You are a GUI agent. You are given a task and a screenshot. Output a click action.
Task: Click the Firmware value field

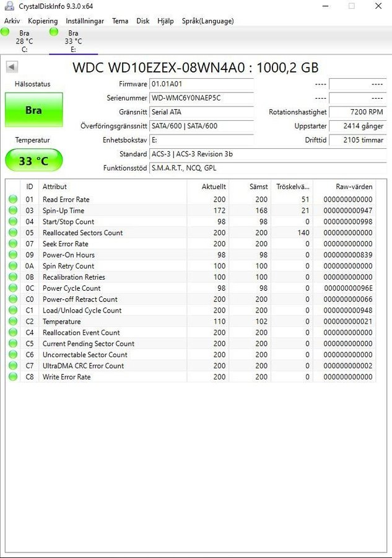coord(201,84)
